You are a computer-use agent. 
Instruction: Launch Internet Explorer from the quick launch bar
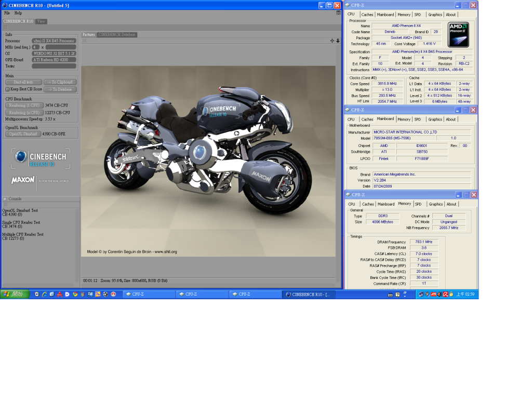coord(45,294)
